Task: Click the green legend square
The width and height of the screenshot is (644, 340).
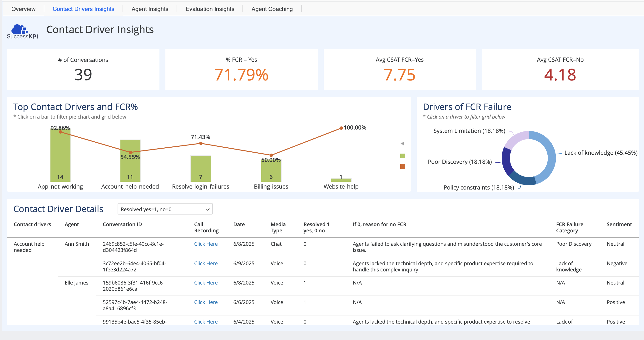Action: click(x=402, y=156)
